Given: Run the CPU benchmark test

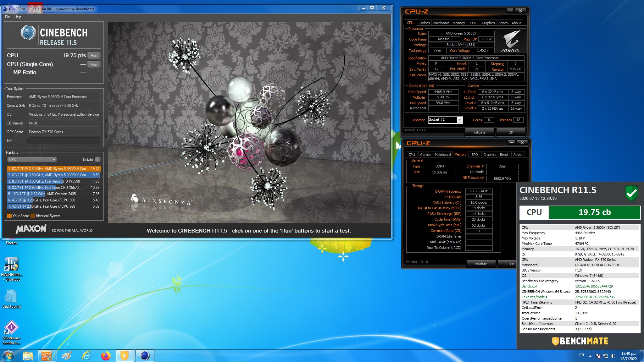Looking at the screenshot, I should click(x=94, y=56).
